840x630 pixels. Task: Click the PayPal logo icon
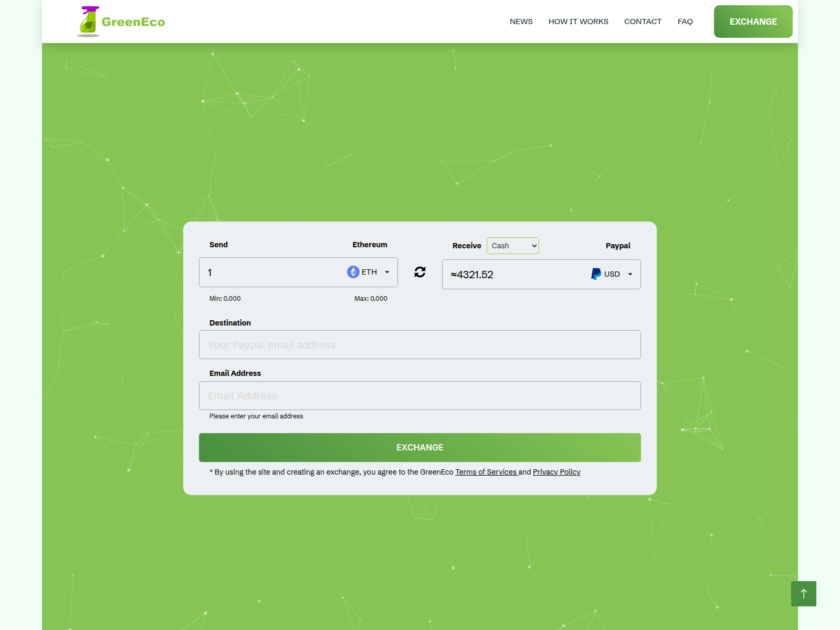click(596, 274)
